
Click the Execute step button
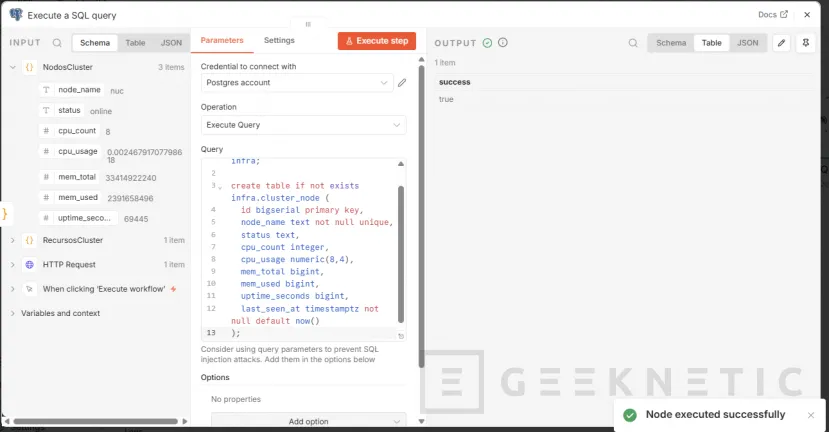[x=376, y=41]
